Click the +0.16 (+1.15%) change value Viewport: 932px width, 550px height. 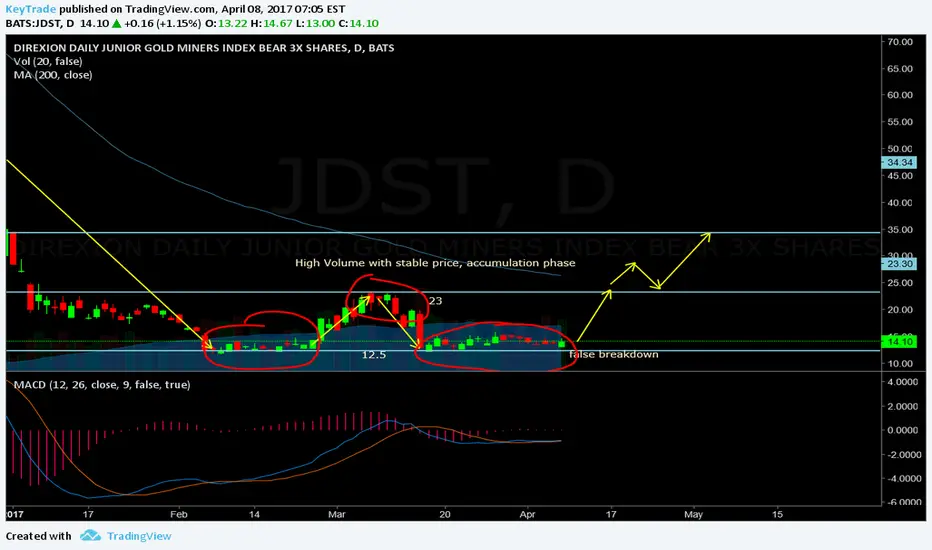(x=162, y=24)
